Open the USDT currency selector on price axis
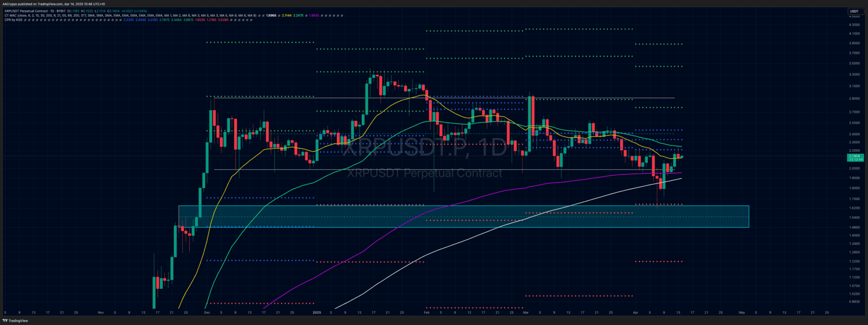The height and width of the screenshot is (325, 868). (854, 11)
